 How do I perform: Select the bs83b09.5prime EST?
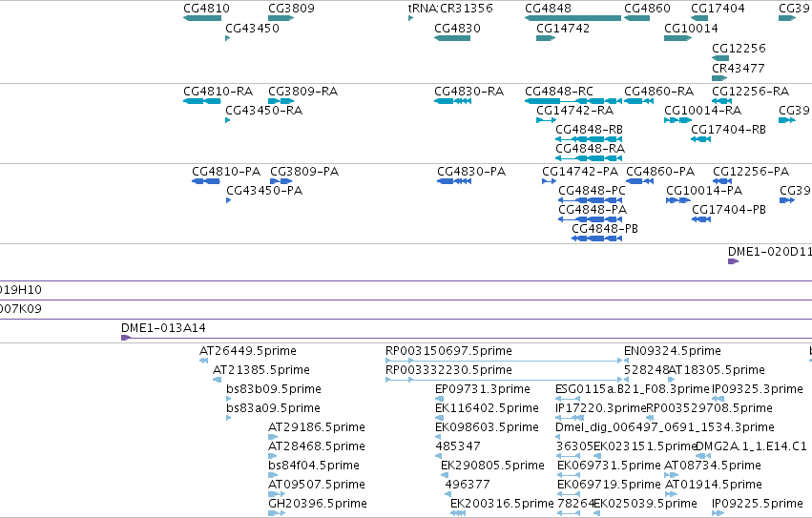point(229,399)
